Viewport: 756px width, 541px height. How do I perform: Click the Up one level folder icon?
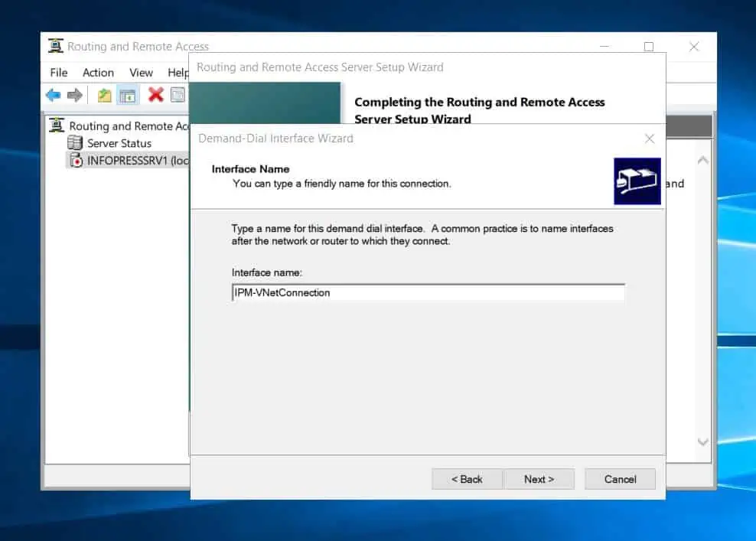tap(105, 95)
